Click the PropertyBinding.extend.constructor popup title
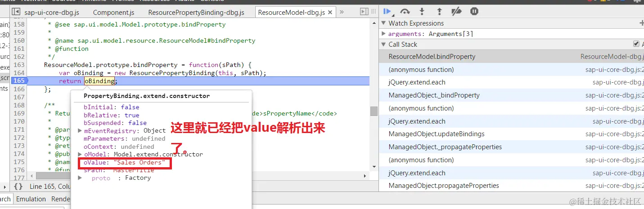This screenshot has height=209, width=644. pyautogui.click(x=146, y=96)
